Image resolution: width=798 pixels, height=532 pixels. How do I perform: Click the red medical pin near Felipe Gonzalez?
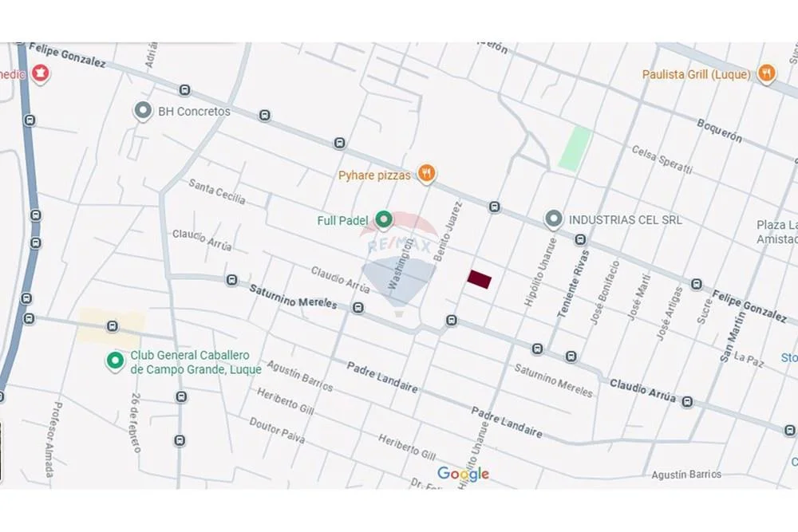(40, 73)
